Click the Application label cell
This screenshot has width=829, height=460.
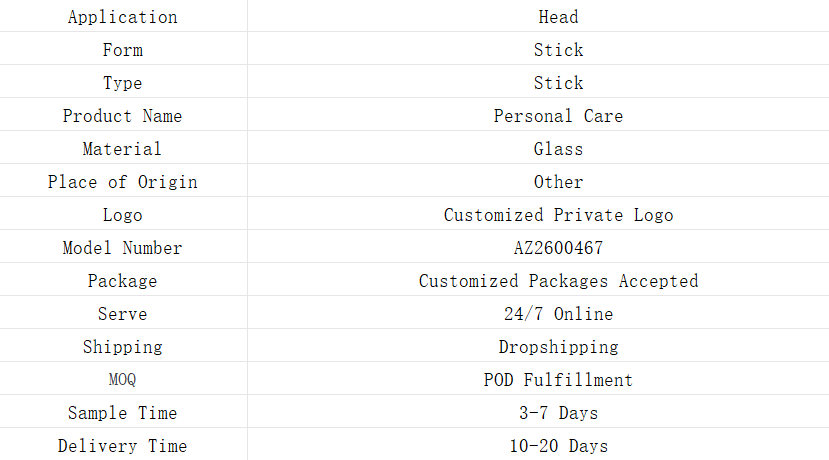point(122,17)
